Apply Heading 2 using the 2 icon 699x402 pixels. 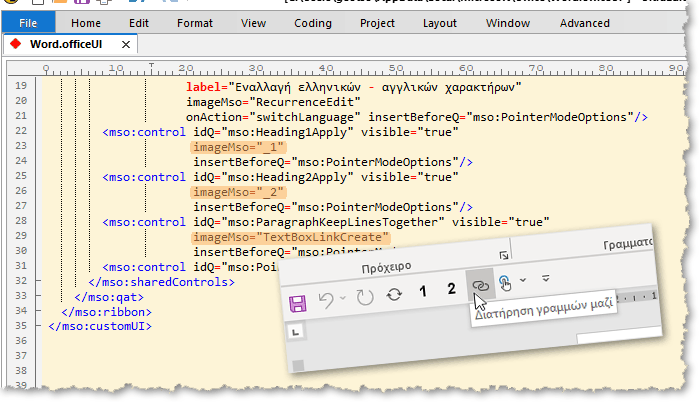pos(451,289)
